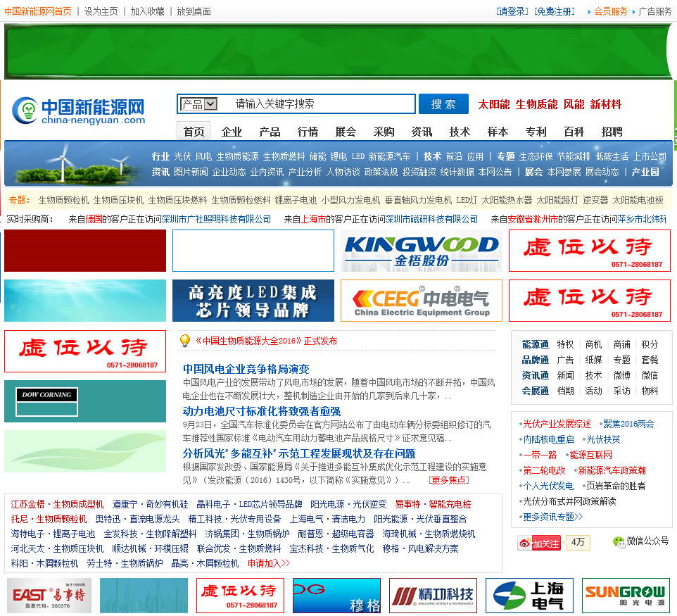Open the 采购 navigation tab
Image resolution: width=677 pixels, height=616 pixels.
pyautogui.click(x=384, y=132)
